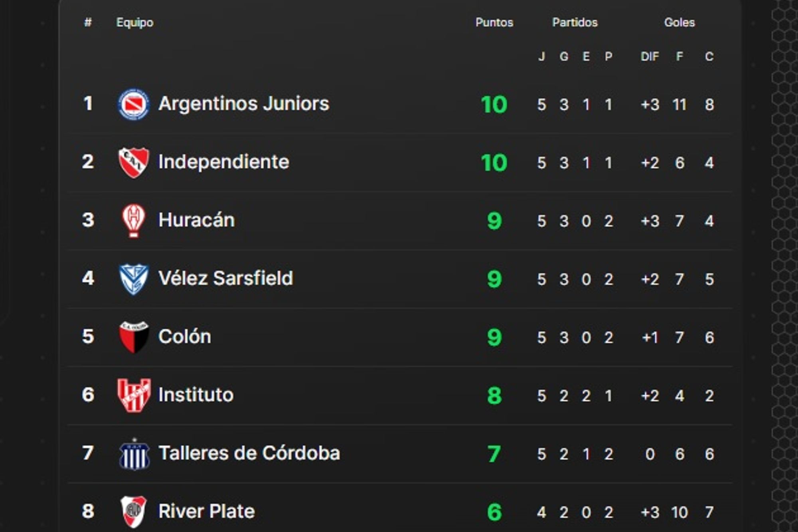This screenshot has height=532, width=798.
Task: Click the Instituto striped crest
Action: [x=134, y=395]
